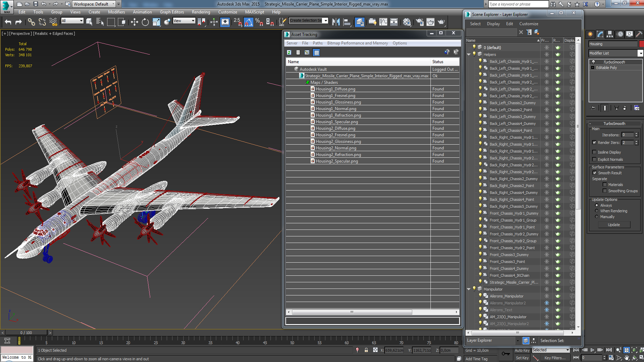Open the Create command panel tab

(590, 34)
